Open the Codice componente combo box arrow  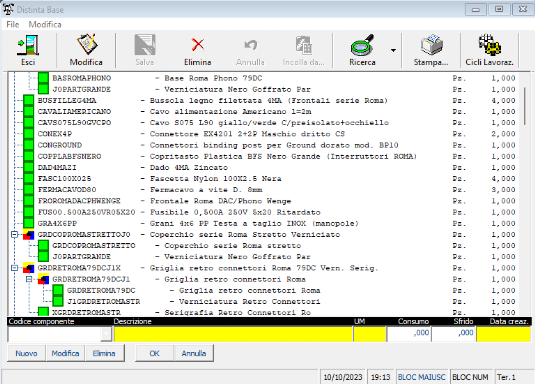point(106,334)
